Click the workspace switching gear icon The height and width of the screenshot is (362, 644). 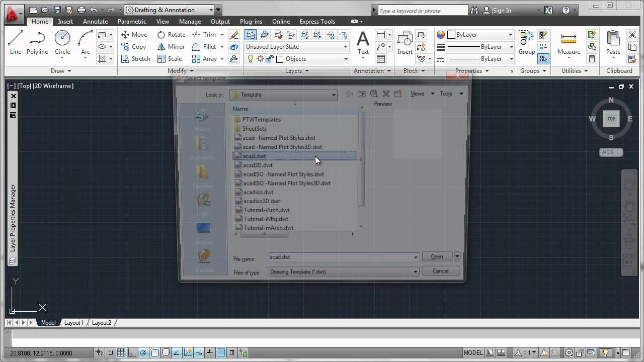click(x=569, y=353)
